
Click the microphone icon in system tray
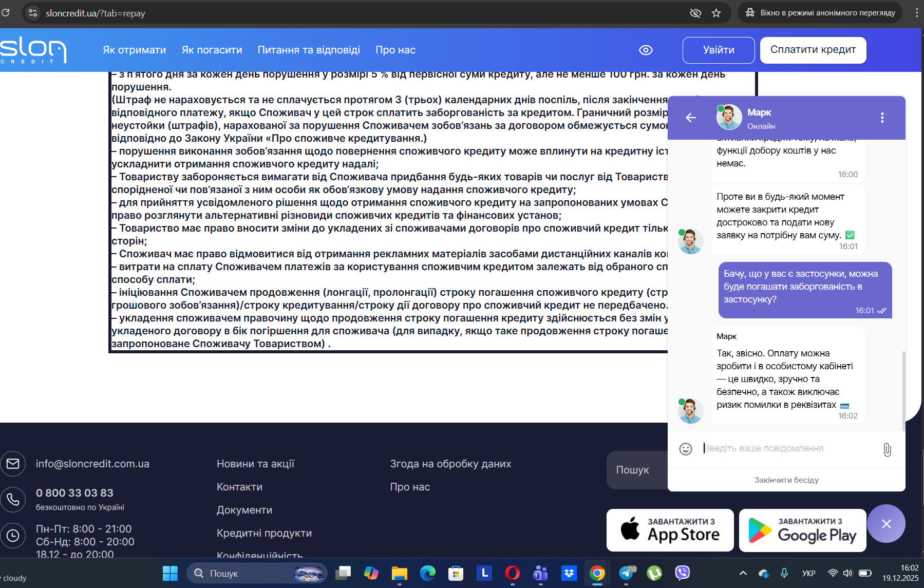click(784, 573)
